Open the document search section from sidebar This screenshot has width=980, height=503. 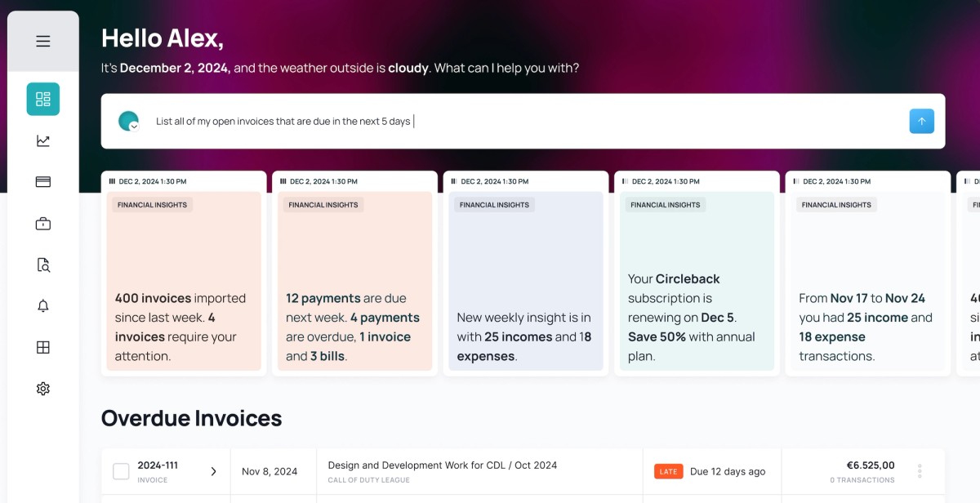point(42,265)
